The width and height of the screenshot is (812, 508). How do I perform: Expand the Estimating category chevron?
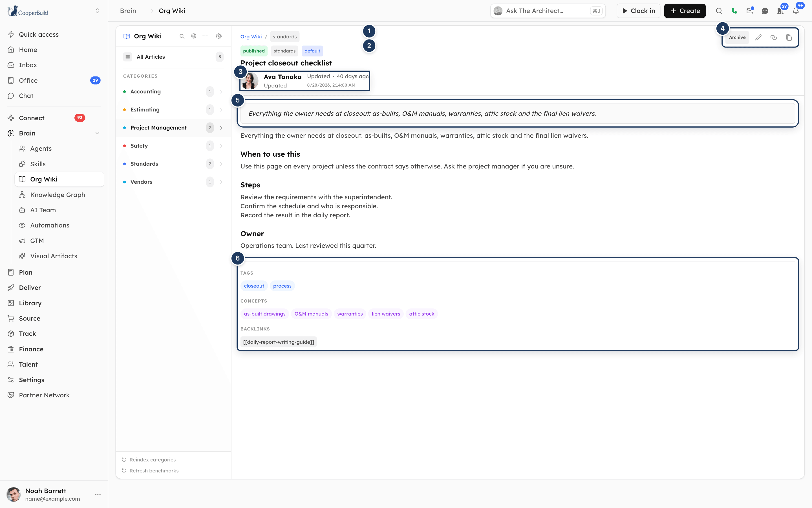[x=221, y=110]
